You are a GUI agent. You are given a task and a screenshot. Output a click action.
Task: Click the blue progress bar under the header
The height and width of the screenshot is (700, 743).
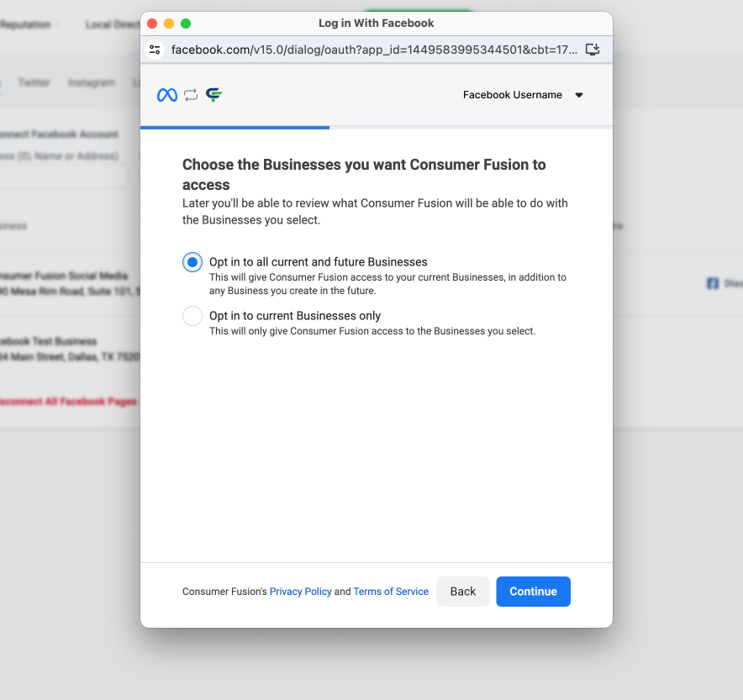pos(234,128)
